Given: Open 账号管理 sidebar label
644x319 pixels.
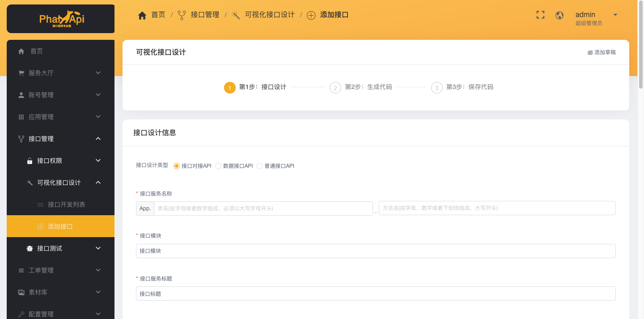Looking at the screenshot, I should tap(41, 95).
